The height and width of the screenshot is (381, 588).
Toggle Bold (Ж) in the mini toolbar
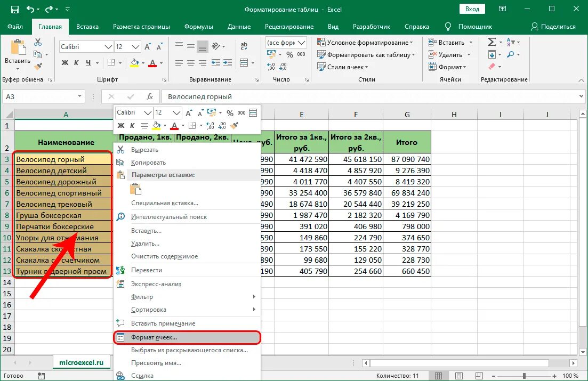[121, 126]
